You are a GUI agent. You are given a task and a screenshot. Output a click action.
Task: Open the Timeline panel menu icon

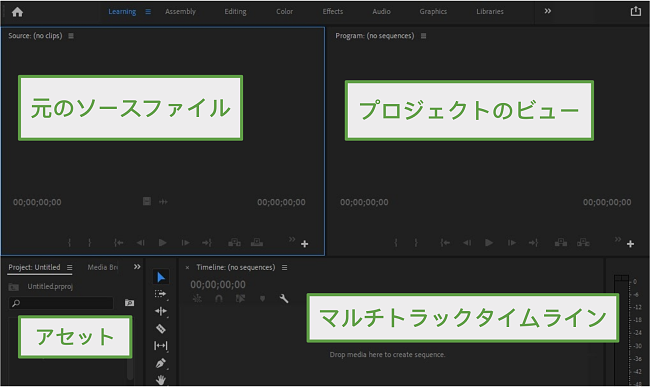click(x=284, y=268)
